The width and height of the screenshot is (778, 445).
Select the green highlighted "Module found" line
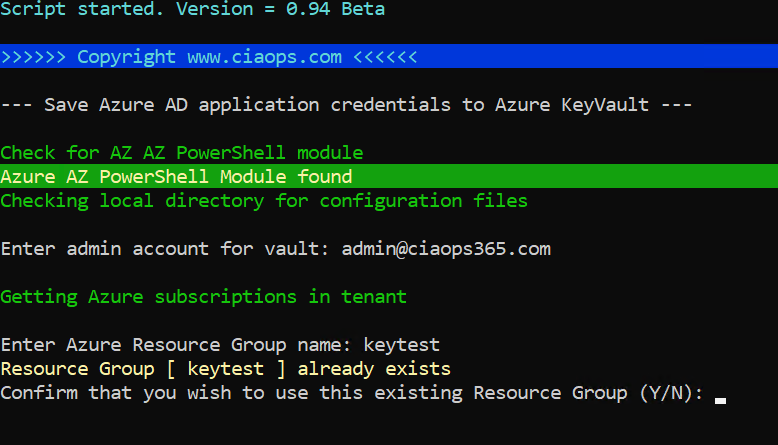(177, 177)
